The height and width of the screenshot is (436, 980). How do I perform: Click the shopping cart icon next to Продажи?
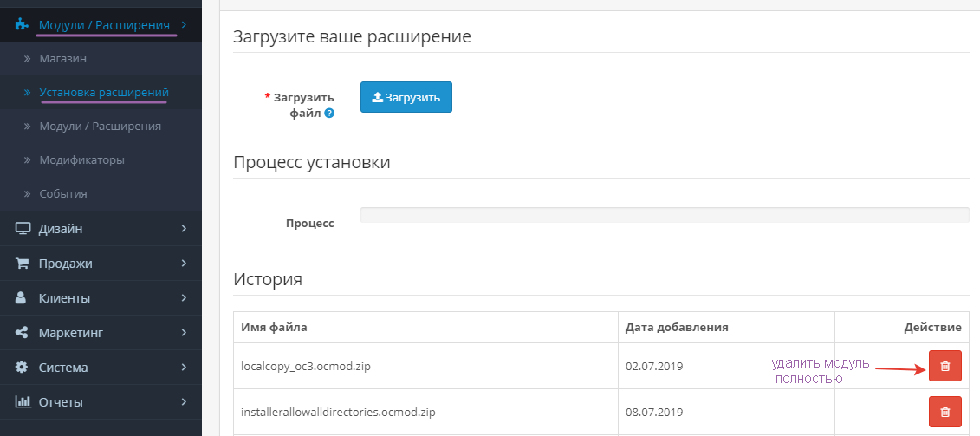pyautogui.click(x=23, y=264)
